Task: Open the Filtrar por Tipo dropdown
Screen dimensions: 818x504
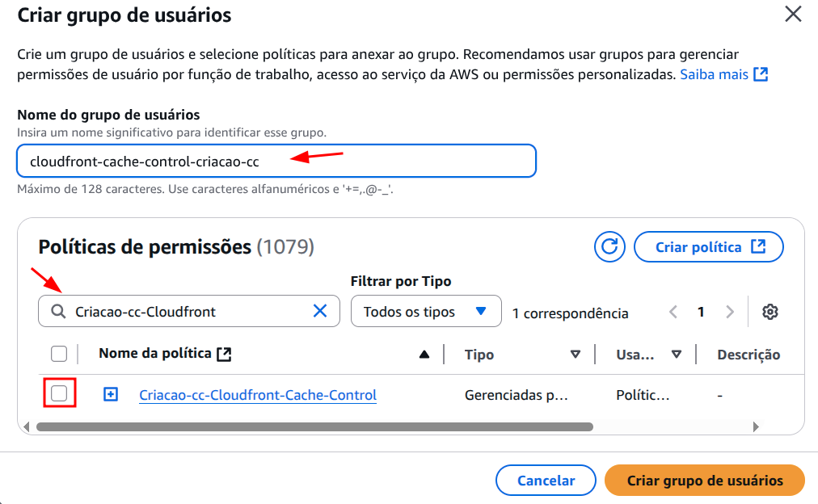Action: coord(426,311)
